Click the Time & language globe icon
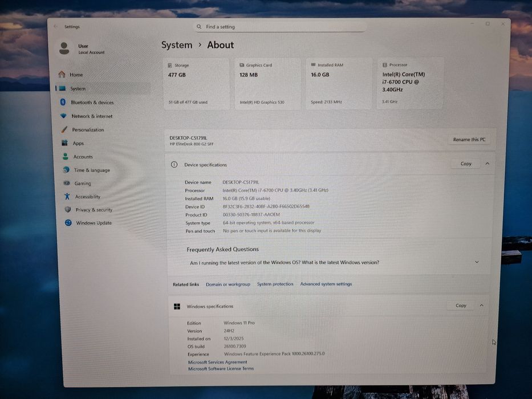The image size is (532, 399). (x=66, y=170)
